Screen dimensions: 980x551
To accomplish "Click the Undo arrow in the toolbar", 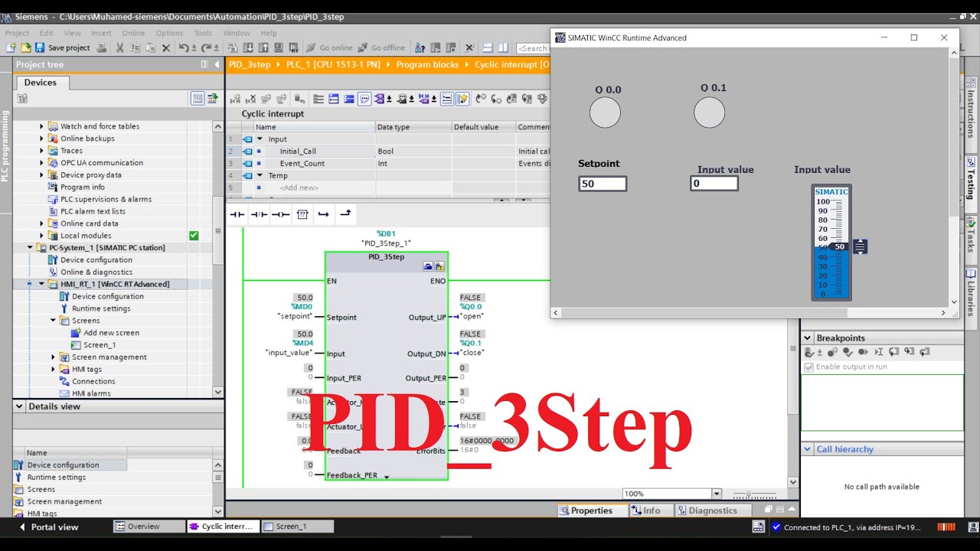I will pos(183,47).
